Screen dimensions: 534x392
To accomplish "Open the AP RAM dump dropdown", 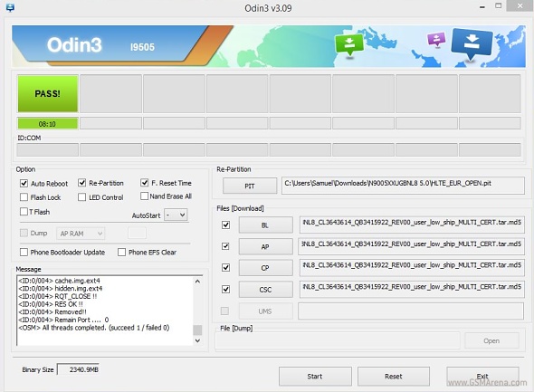I will click(81, 234).
